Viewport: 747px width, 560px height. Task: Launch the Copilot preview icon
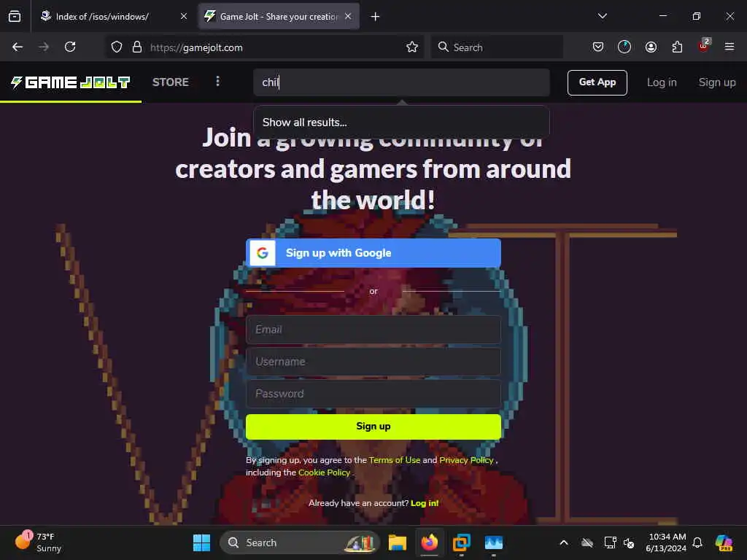[x=724, y=542]
